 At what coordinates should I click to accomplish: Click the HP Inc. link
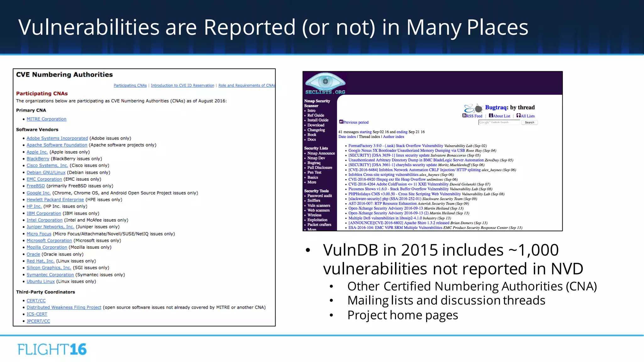pyautogui.click(x=34, y=206)
